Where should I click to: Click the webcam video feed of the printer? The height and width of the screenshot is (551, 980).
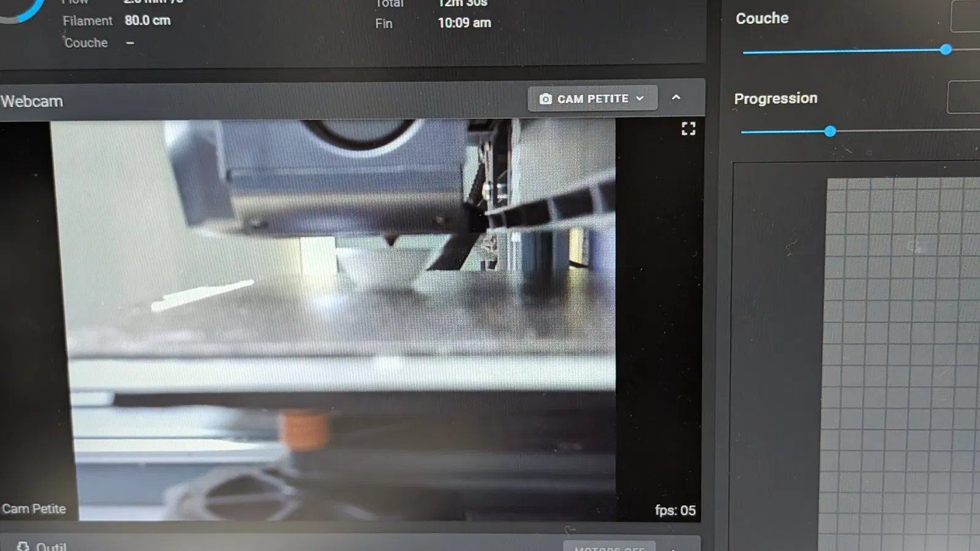(x=333, y=319)
